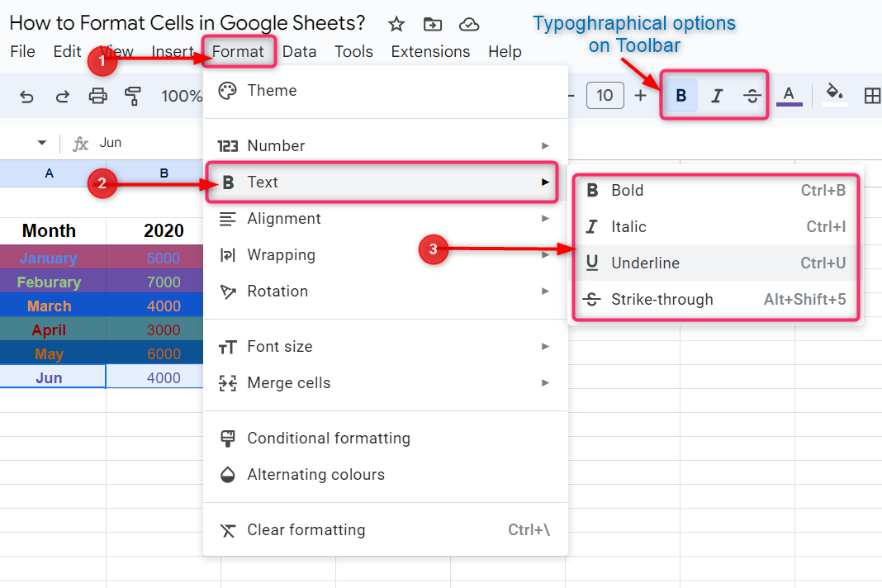Viewport: 882px width, 588px height.
Task: Open the Format menu
Action: pos(238,52)
